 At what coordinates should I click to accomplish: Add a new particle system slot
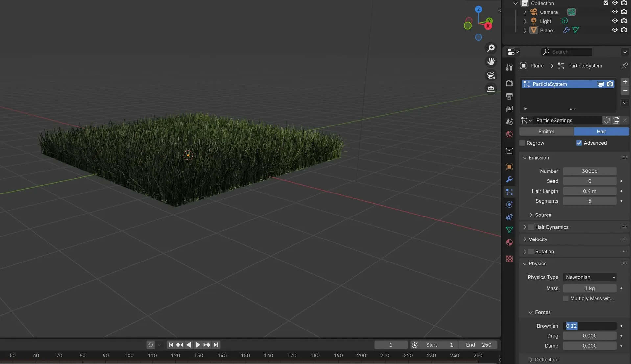pos(625,82)
